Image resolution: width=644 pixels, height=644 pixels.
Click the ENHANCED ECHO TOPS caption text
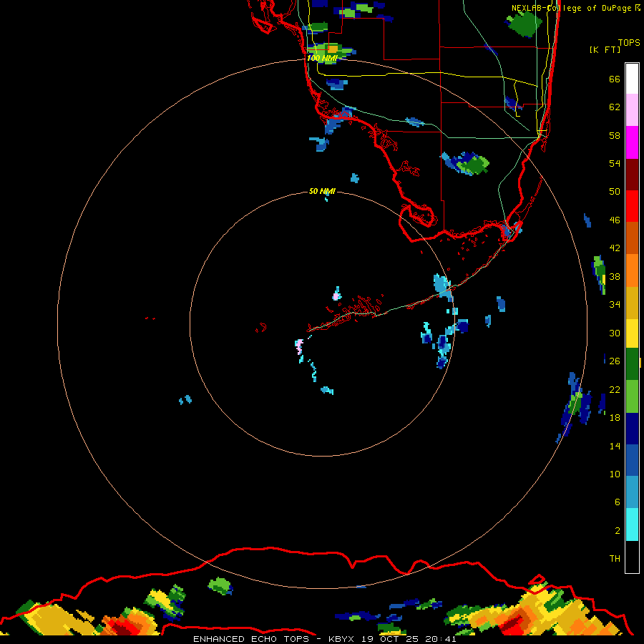253,639
